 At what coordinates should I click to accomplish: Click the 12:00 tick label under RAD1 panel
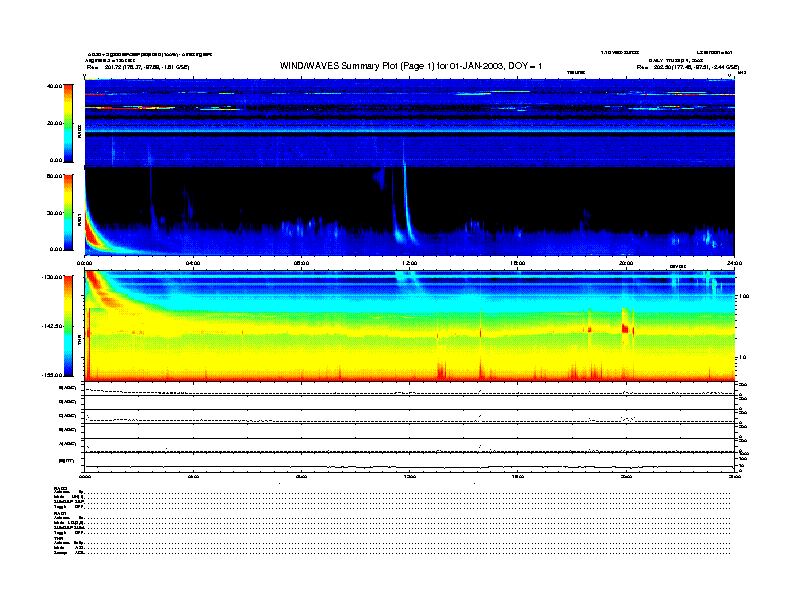[410, 263]
